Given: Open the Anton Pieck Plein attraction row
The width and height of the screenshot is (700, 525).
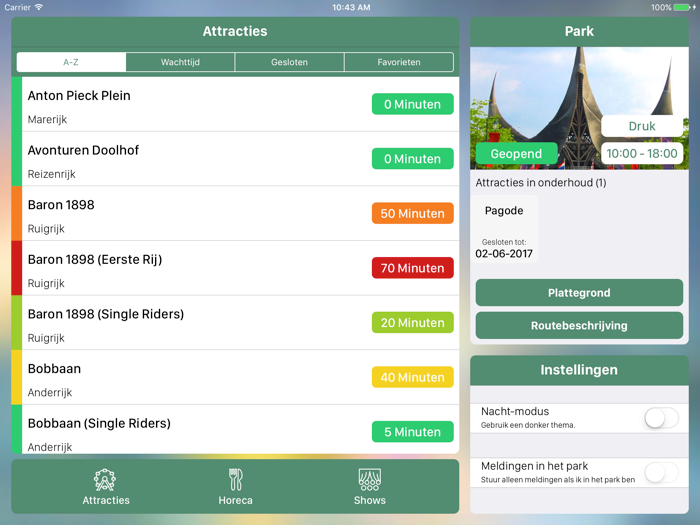Looking at the screenshot, I should pyautogui.click(x=235, y=104).
